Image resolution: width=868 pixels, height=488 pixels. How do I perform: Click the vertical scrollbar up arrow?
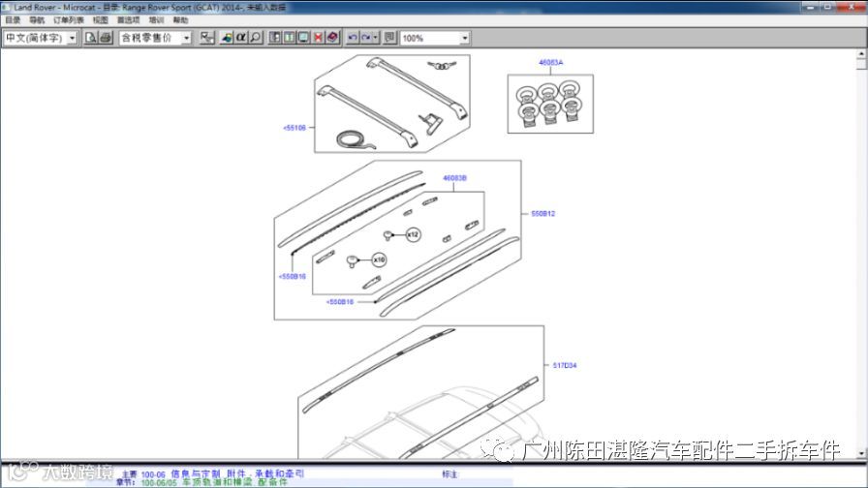(x=861, y=53)
